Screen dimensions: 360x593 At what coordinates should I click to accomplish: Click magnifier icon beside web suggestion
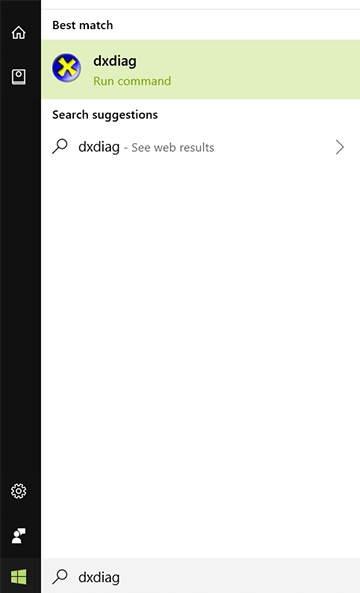(60, 146)
